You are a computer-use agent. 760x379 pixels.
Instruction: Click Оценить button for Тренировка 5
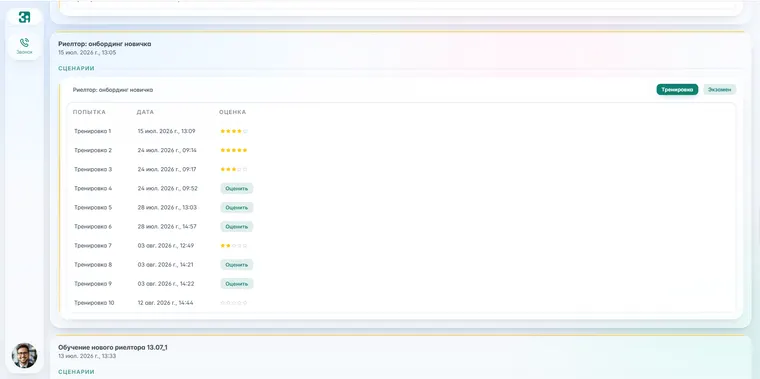(x=237, y=207)
